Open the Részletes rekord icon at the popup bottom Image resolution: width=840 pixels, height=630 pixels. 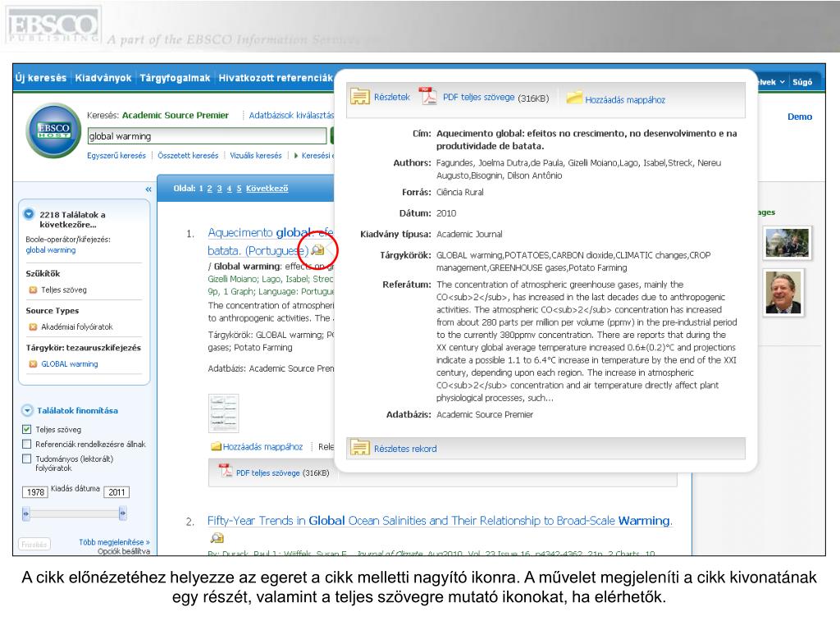(x=359, y=448)
